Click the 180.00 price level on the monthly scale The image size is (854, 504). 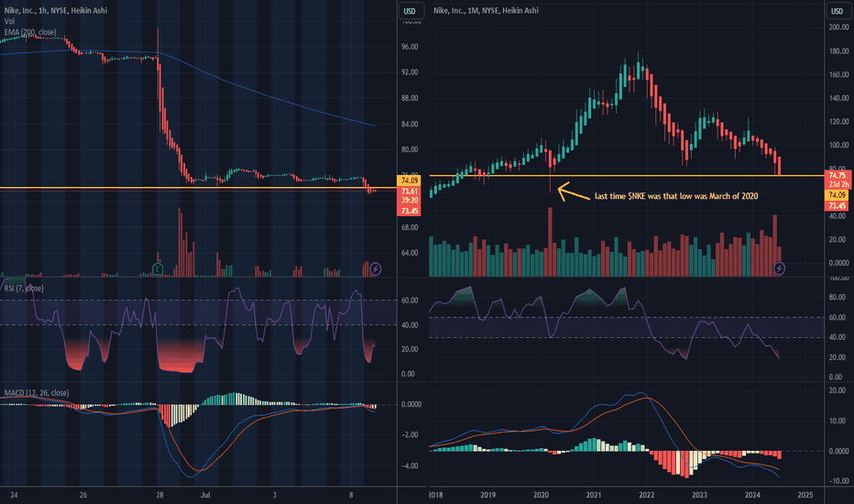[x=838, y=51]
